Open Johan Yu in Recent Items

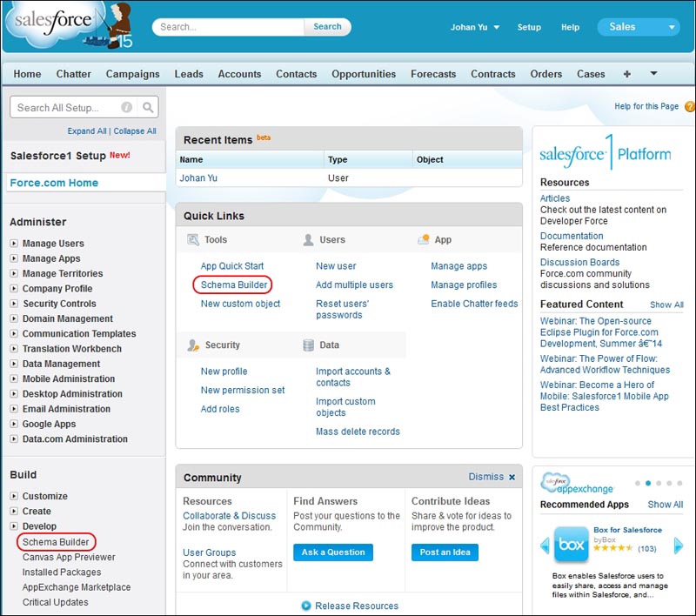198,178
